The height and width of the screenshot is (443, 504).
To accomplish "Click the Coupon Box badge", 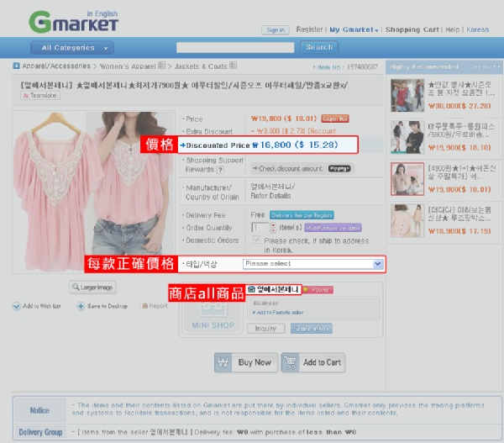I will pos(335,119).
